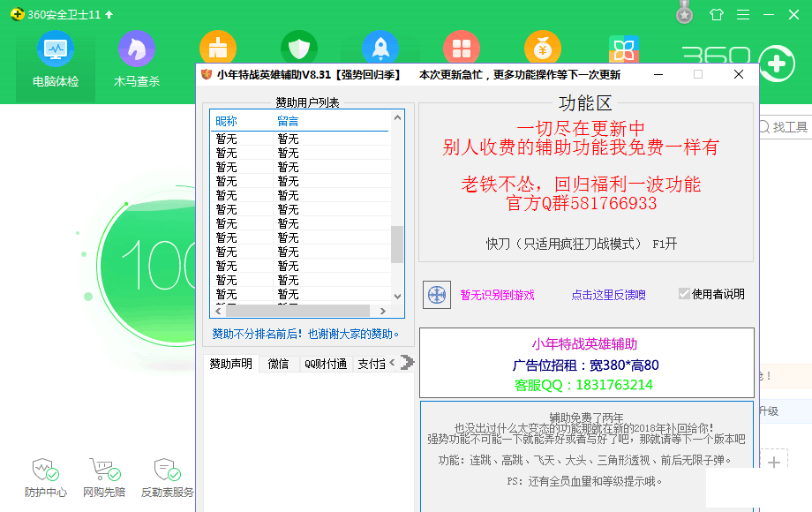The height and width of the screenshot is (512, 812).
Task: Click sponsor list vertical scrollbar thumb
Action: coord(397,245)
